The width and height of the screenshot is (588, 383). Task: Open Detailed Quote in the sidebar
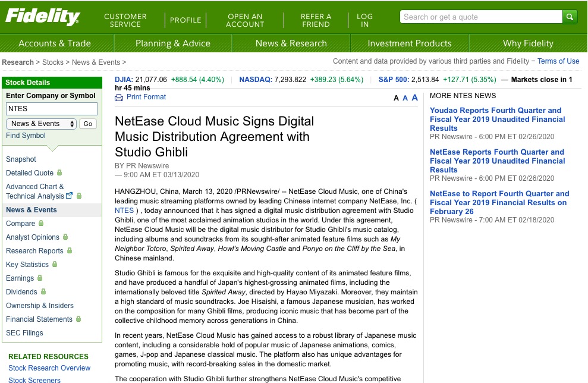pyautogui.click(x=30, y=173)
